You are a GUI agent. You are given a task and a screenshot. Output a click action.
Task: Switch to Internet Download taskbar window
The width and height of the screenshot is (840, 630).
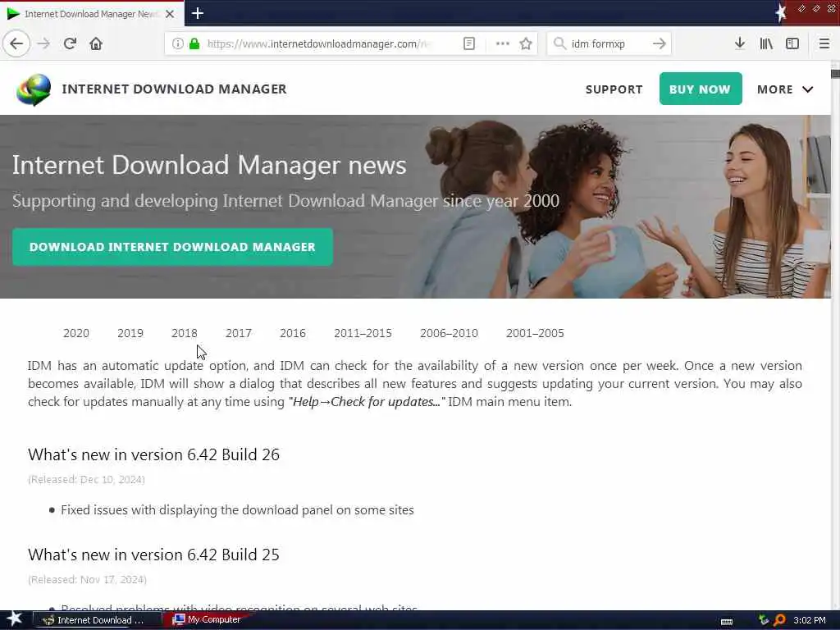click(97, 620)
